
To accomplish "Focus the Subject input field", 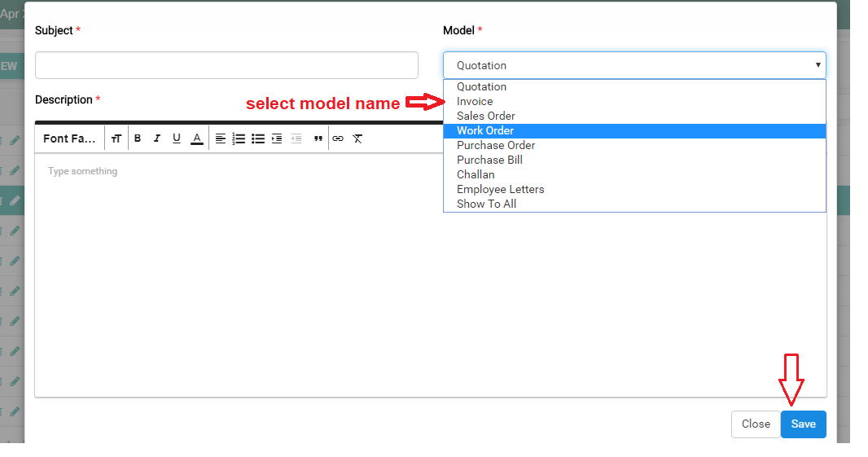I will pyautogui.click(x=226, y=65).
